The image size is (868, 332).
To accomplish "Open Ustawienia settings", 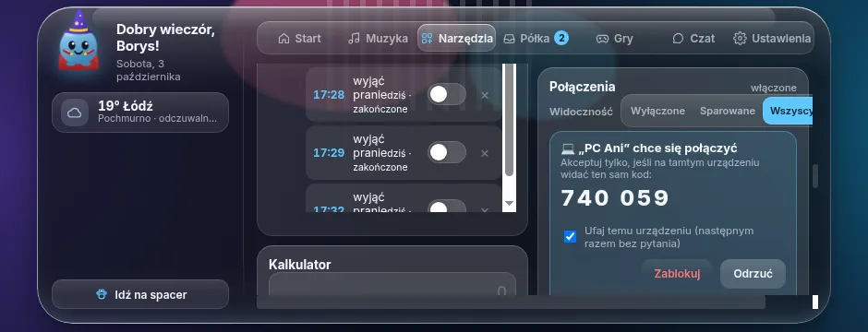I will tap(772, 38).
